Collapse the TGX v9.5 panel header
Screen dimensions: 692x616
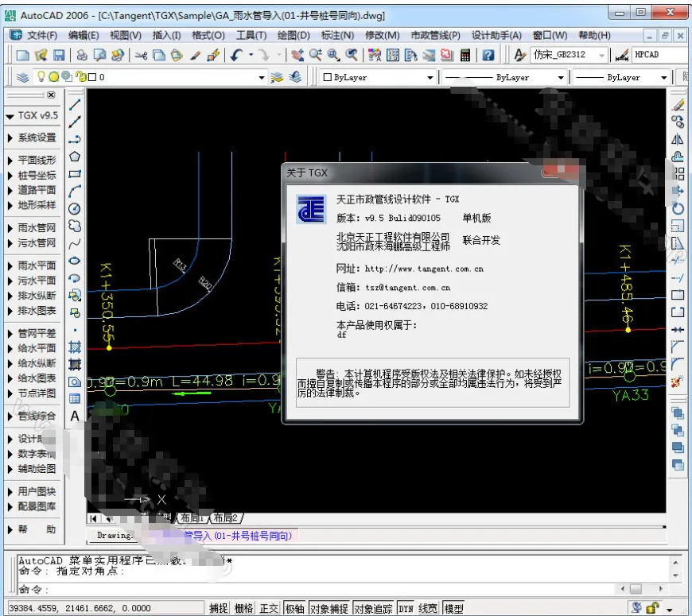click(x=33, y=115)
